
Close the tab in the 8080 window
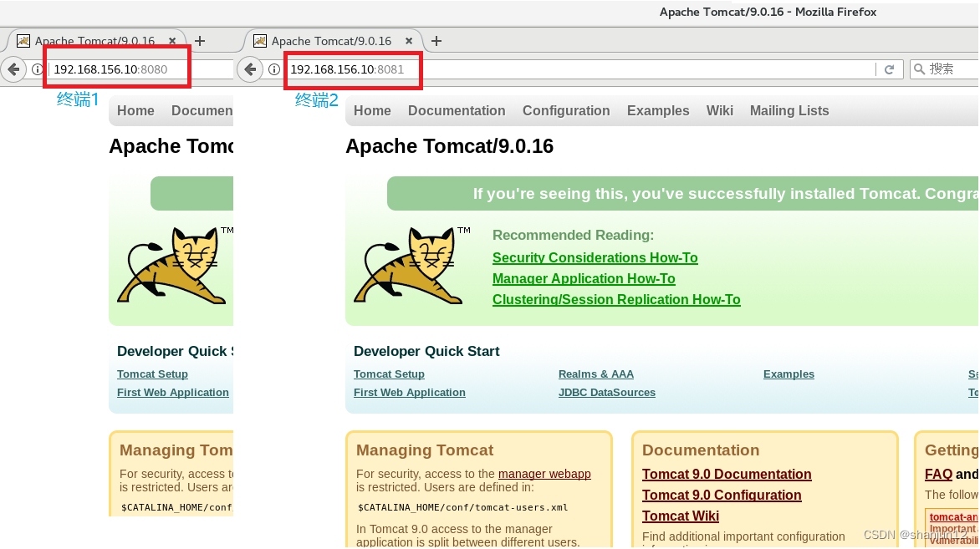pos(172,41)
